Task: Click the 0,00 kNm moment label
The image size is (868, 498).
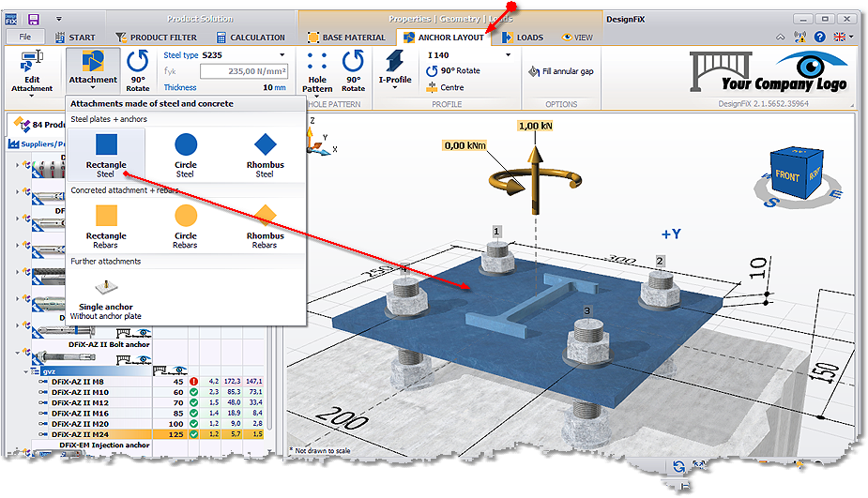Action: coord(465,145)
